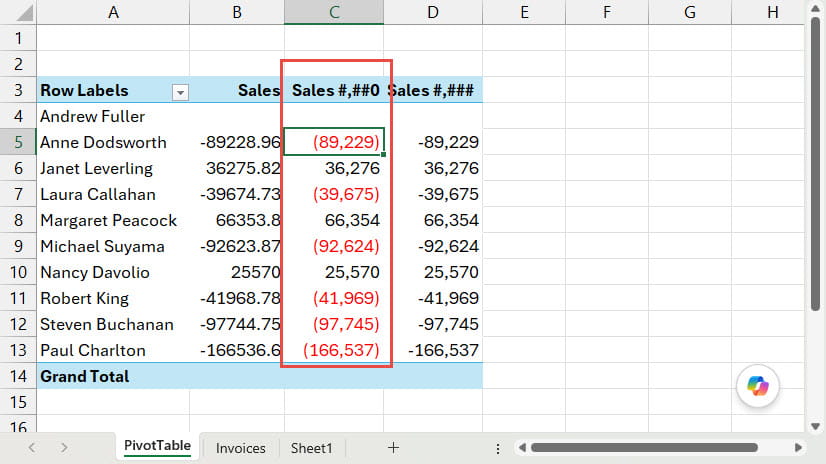Select the Michael Suyama cell
Image resolution: width=826 pixels, height=464 pixels.
pos(113,246)
